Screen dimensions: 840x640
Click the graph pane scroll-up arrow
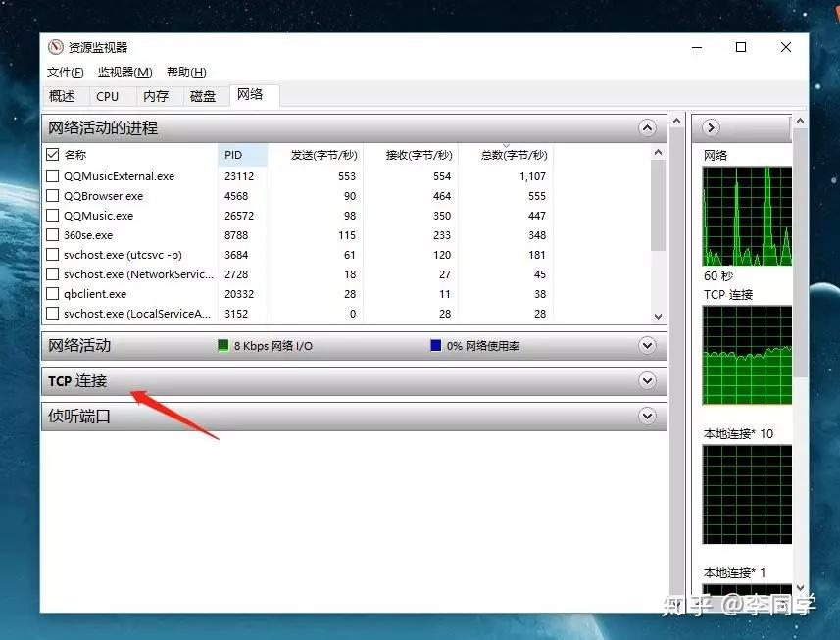click(800, 121)
